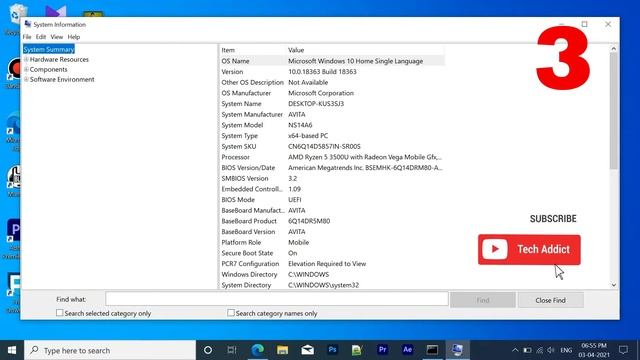Select the System Name row
This screenshot has height=360, width=640.
click(332, 104)
